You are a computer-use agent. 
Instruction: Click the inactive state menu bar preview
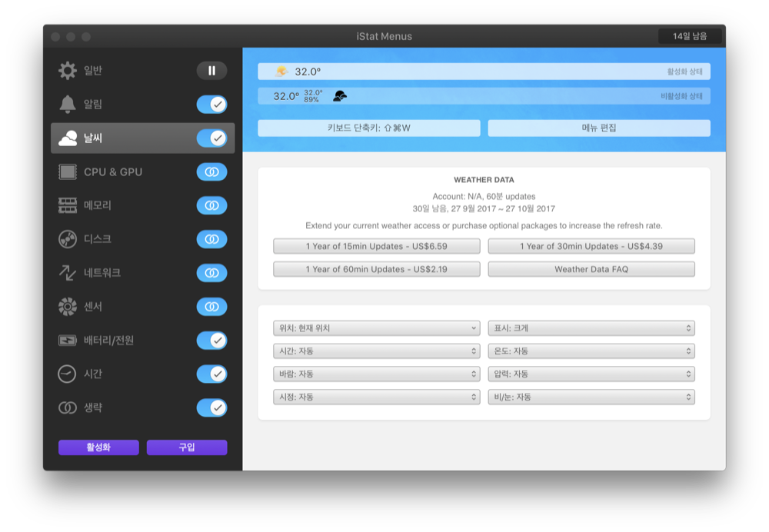tap(484, 96)
